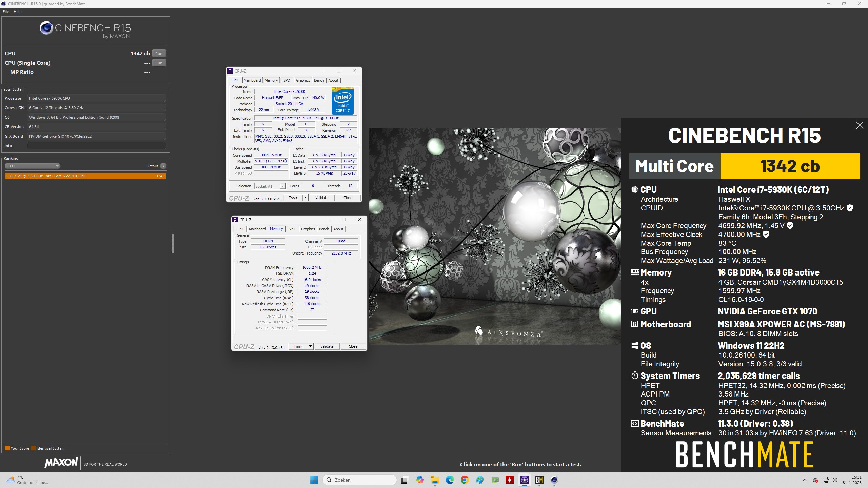Switch to CPU tab in lower CPU-Z window
Screen dimensions: 868x488
point(240,229)
